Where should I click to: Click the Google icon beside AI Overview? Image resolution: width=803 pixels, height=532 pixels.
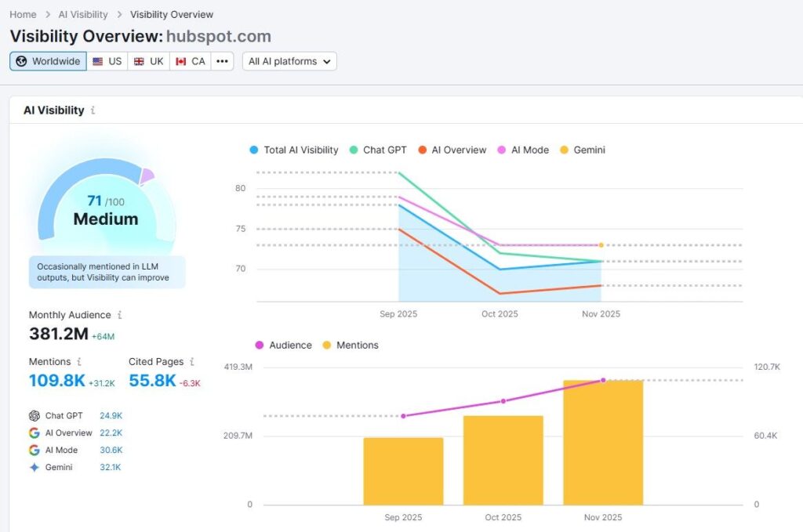[x=35, y=432]
